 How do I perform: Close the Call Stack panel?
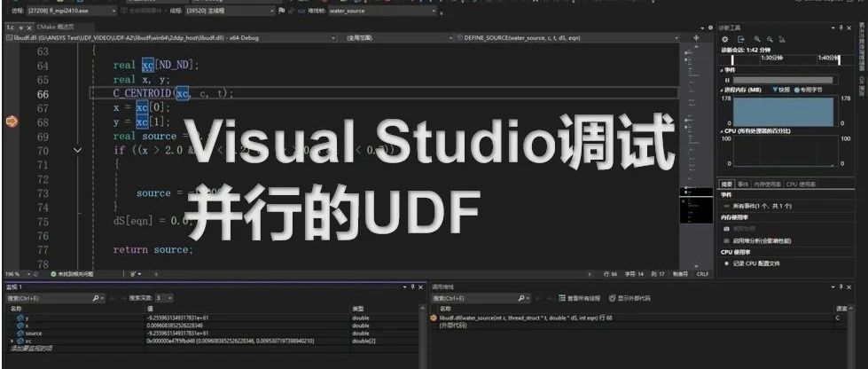point(850,287)
